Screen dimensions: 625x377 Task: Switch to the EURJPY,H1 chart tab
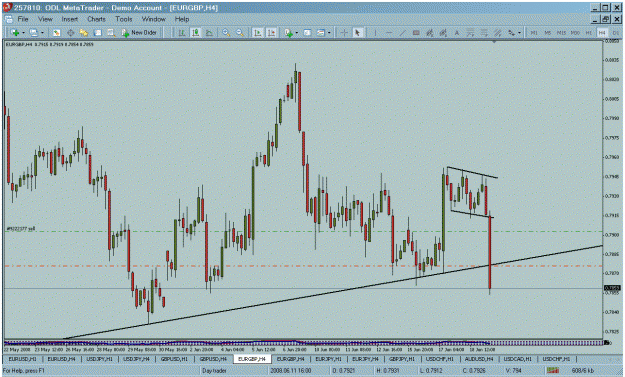click(x=329, y=359)
